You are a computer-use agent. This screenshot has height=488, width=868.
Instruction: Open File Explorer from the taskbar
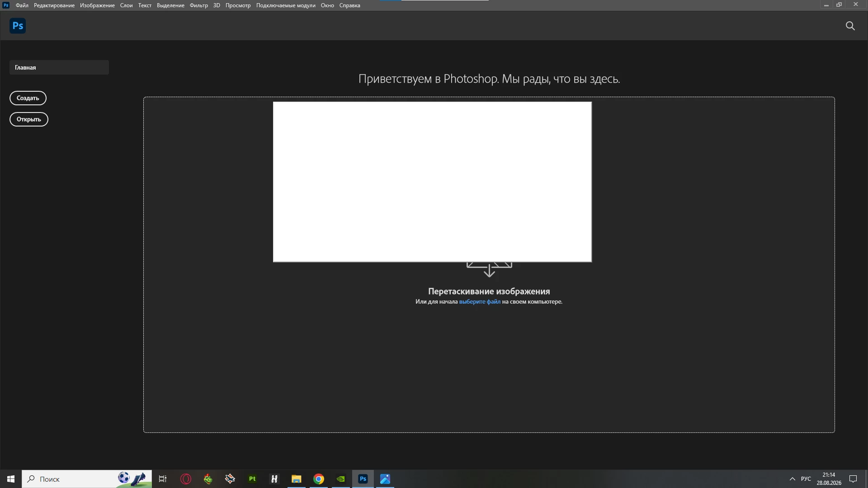297,479
